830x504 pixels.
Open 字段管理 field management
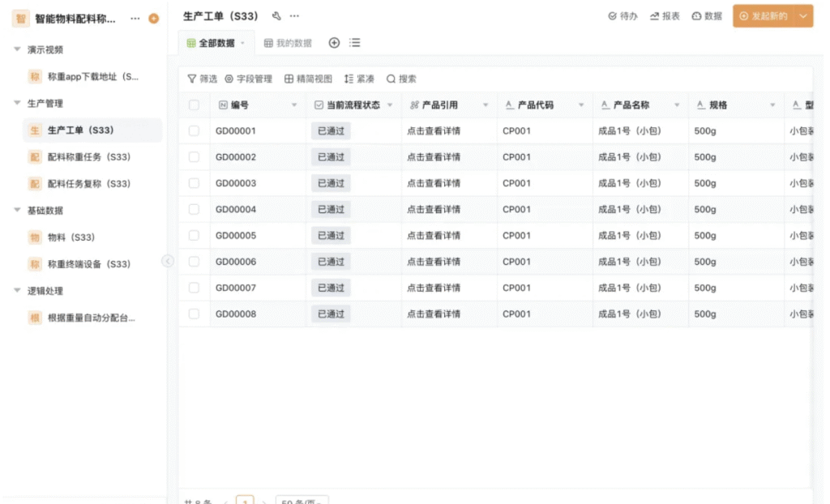tap(248, 79)
